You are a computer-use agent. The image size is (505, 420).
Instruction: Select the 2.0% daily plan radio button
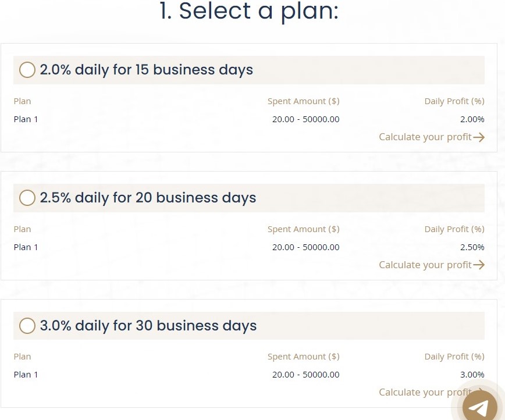(x=27, y=70)
